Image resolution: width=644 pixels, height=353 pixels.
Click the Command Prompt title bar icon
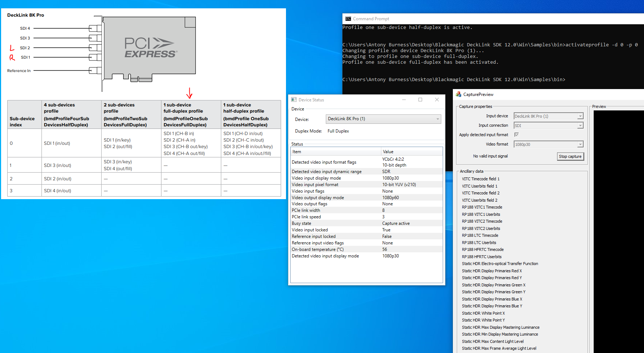[348, 19]
